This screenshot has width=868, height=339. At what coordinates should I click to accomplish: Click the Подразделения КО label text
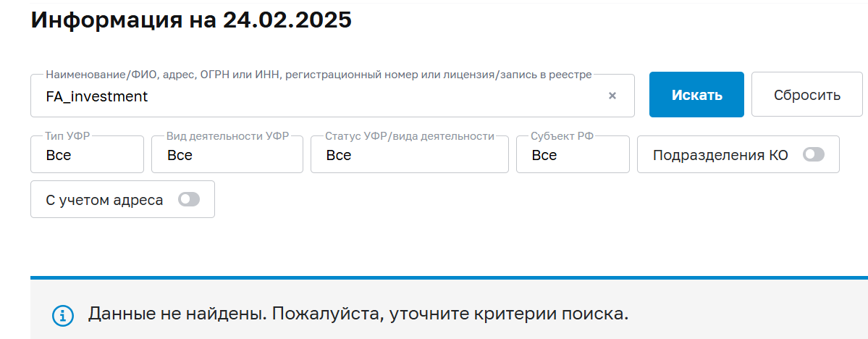[x=720, y=155]
